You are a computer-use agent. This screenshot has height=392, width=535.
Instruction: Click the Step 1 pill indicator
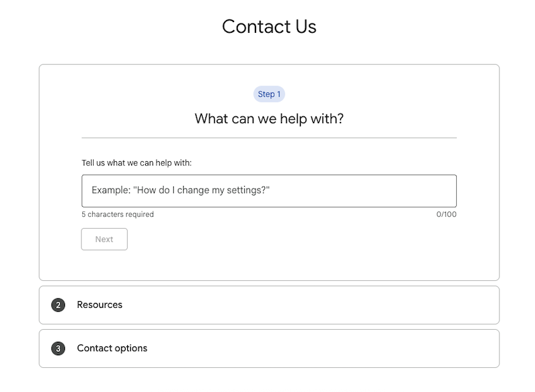coord(269,94)
